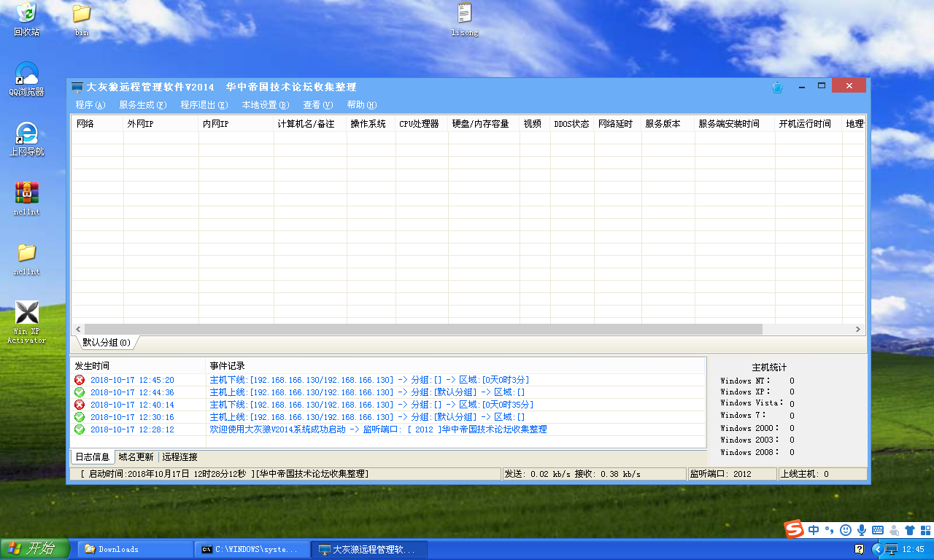Click the DDOS状态 column header
Viewport: 934px width, 560px height.
572,124
